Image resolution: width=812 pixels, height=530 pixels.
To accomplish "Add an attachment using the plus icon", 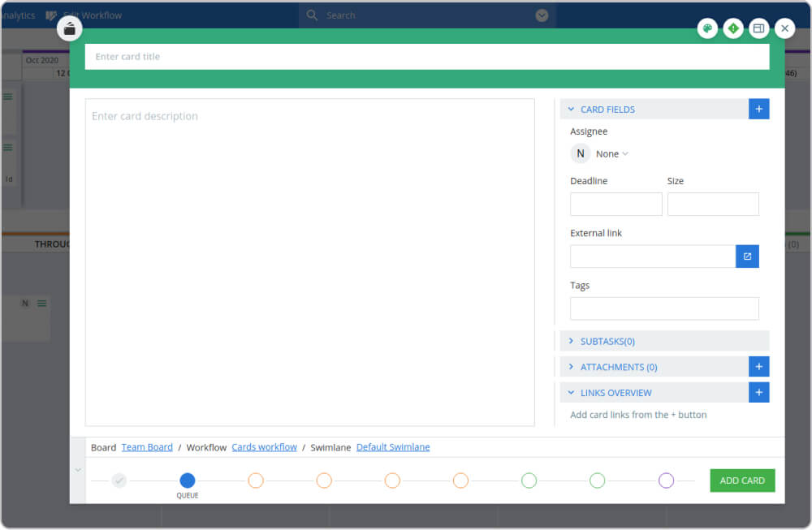I will [758, 367].
